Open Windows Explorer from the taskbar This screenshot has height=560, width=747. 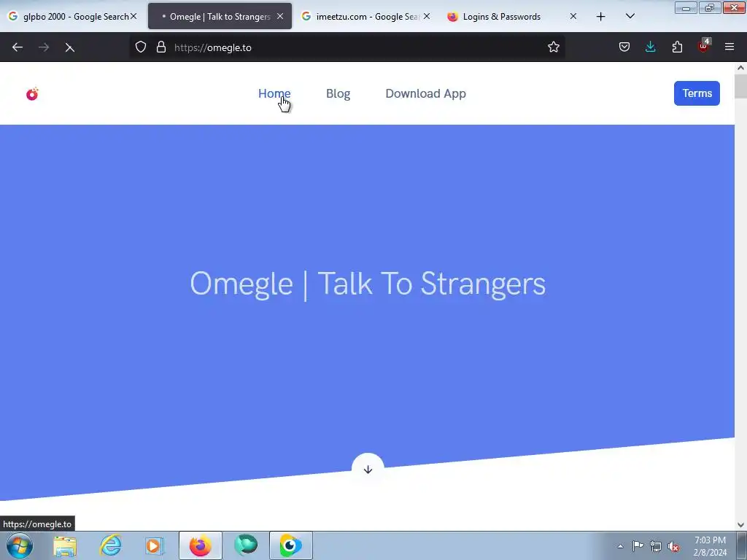coord(65,545)
